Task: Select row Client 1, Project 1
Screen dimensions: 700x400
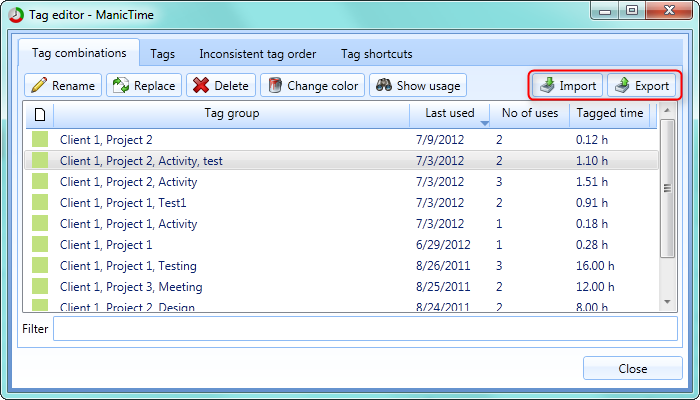Action: [x=342, y=245]
